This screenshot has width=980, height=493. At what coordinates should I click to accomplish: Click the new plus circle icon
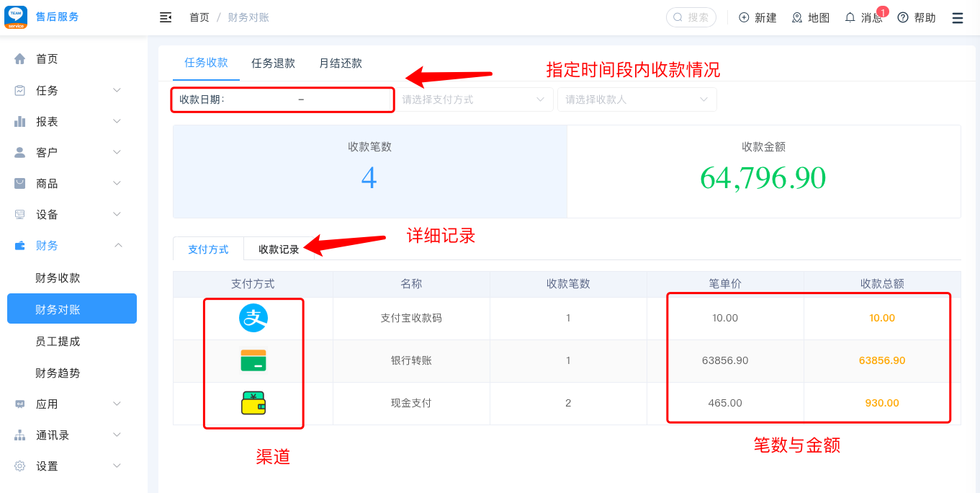coord(744,17)
